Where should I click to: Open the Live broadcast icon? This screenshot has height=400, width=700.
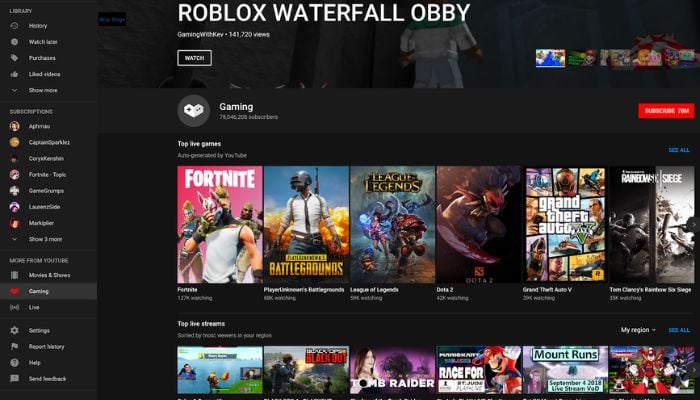click(x=14, y=307)
